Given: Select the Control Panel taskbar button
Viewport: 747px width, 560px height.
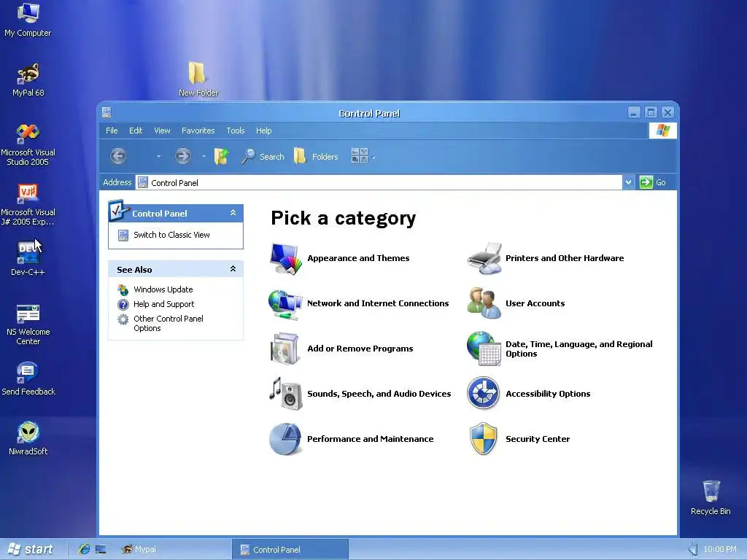Looking at the screenshot, I should click(x=290, y=549).
